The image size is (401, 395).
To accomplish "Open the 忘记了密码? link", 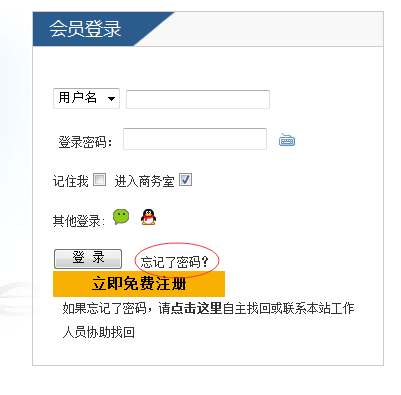I will pyautogui.click(x=174, y=262).
